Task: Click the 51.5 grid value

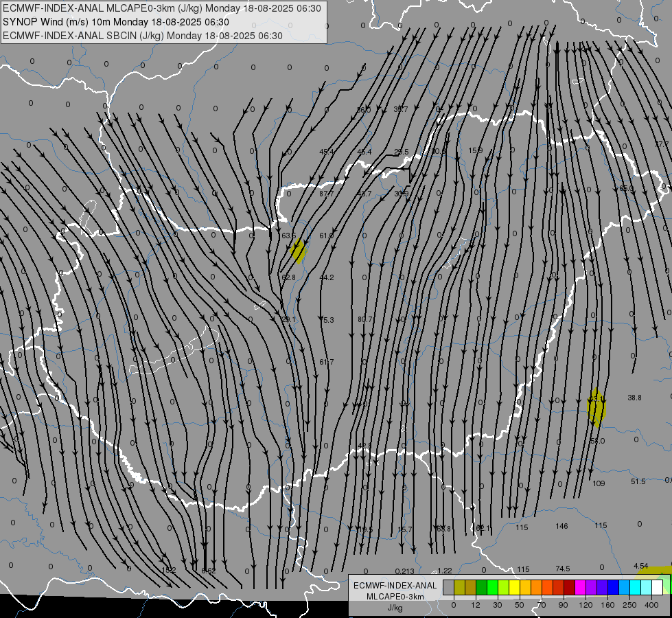Action: (638, 481)
